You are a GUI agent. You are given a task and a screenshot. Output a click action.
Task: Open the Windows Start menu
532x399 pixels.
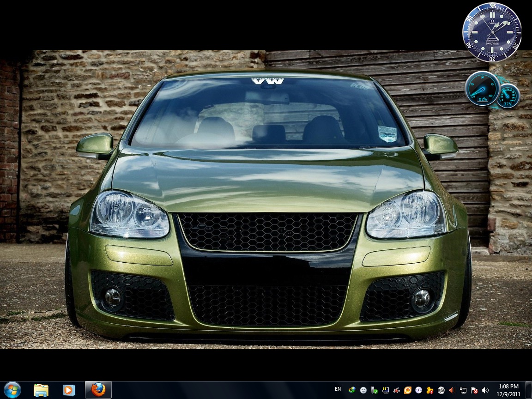coord(12,390)
